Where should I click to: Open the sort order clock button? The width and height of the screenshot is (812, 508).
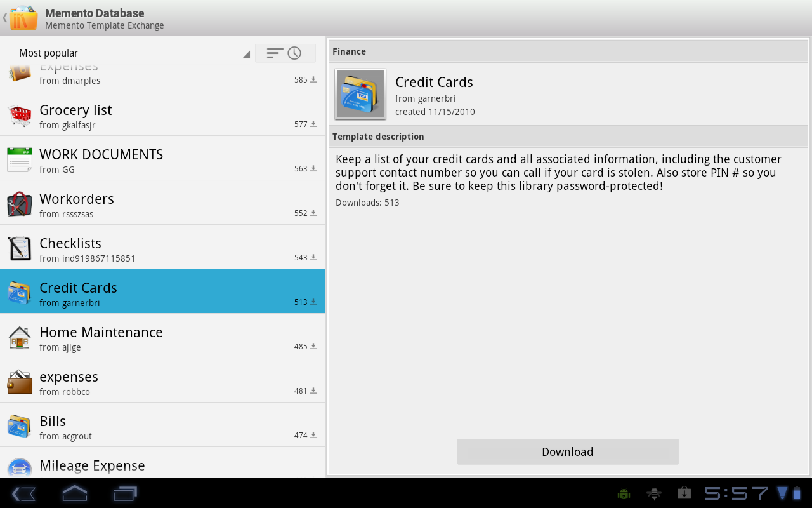(285, 53)
